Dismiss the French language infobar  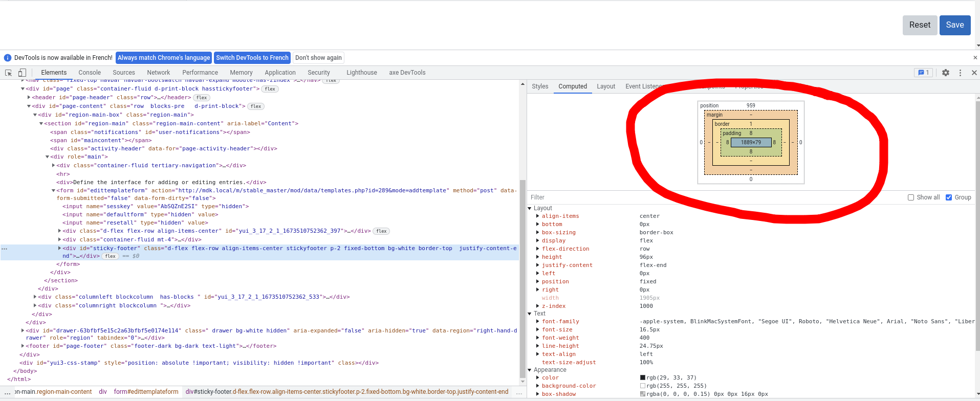click(975, 58)
